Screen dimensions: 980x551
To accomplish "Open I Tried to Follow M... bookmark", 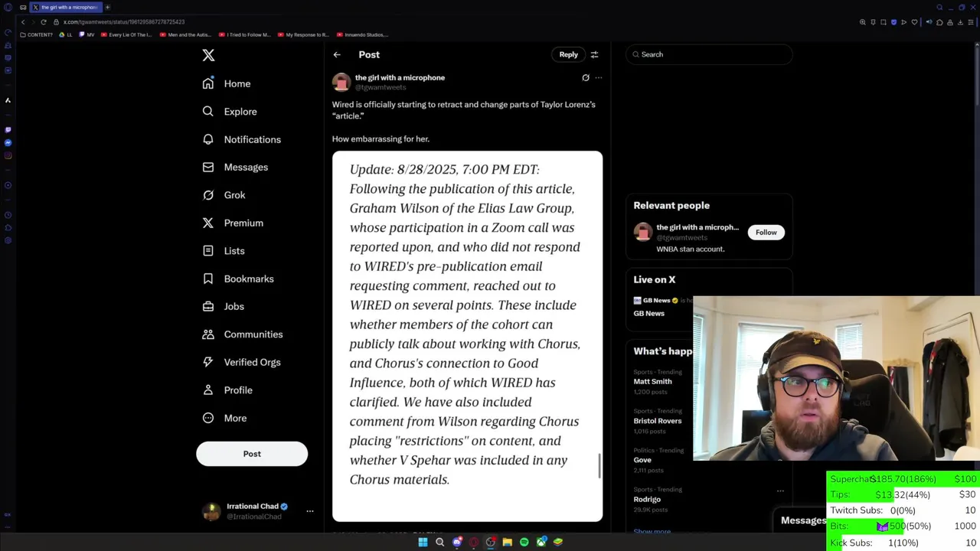I will click(245, 34).
